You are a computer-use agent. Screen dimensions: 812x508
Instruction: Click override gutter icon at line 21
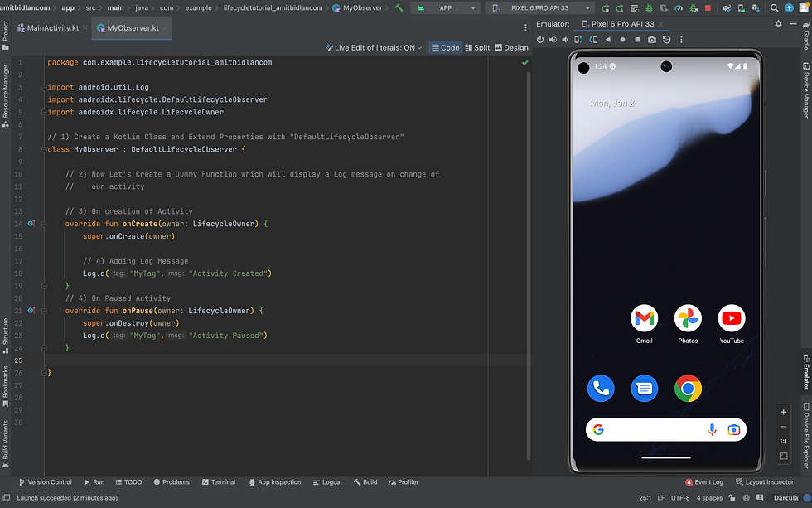click(x=31, y=311)
